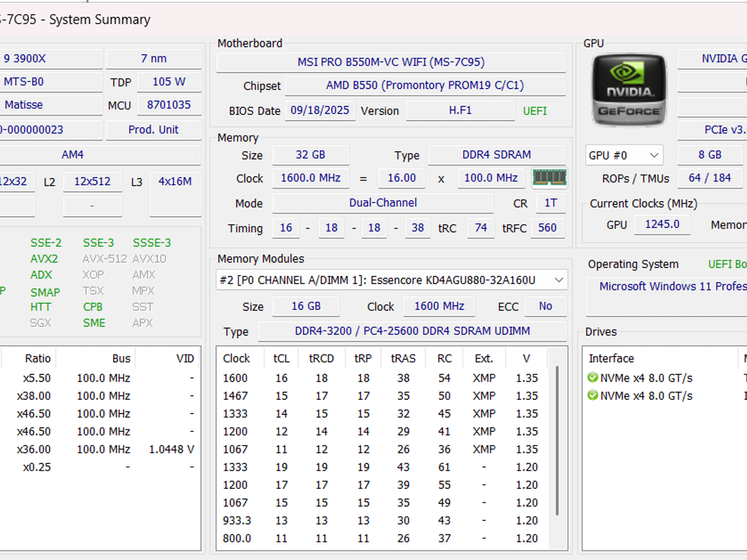Click the Dual-Channel mode field
The width and height of the screenshot is (747, 560).
(x=383, y=203)
